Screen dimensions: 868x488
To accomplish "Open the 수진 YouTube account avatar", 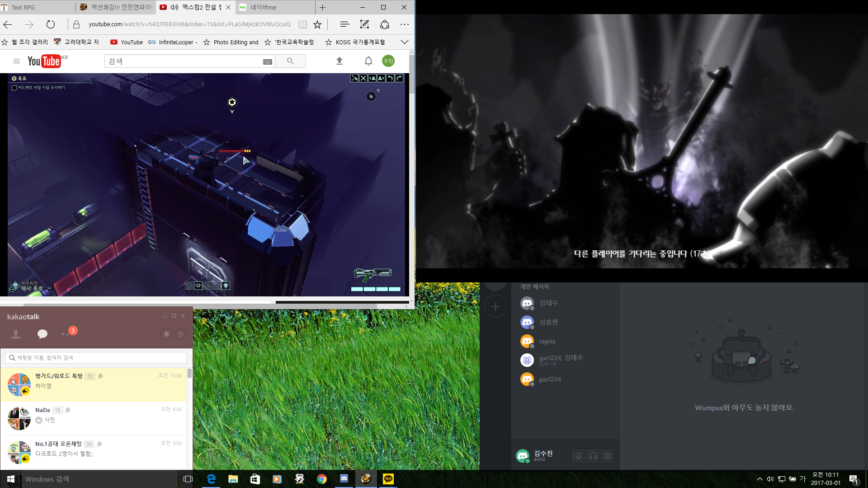I will coord(388,61).
